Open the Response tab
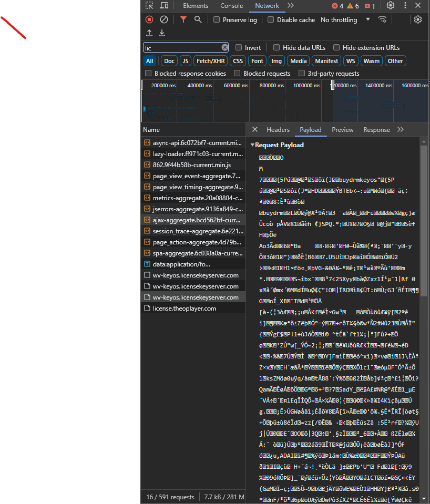The image size is (430, 504). point(376,129)
